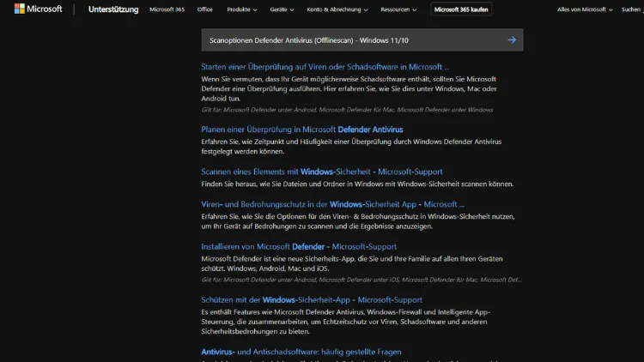Click the Microsoft 365 kaufen button
Screen dimensions: 644x362
tap(461, 9)
